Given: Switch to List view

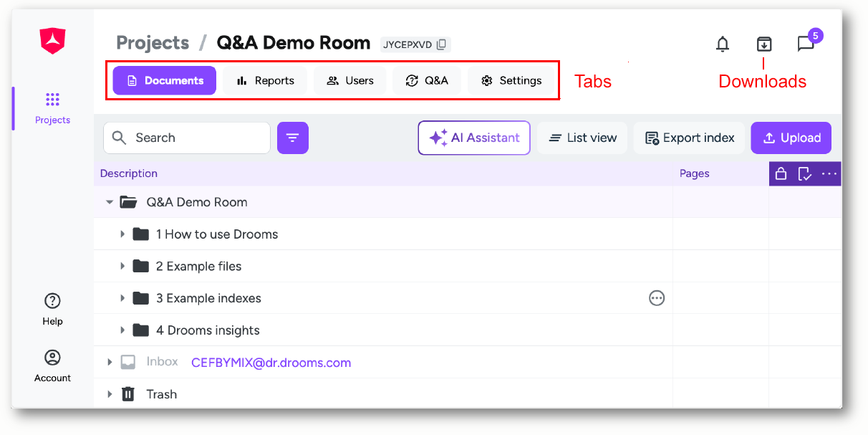Looking at the screenshot, I should tap(582, 138).
